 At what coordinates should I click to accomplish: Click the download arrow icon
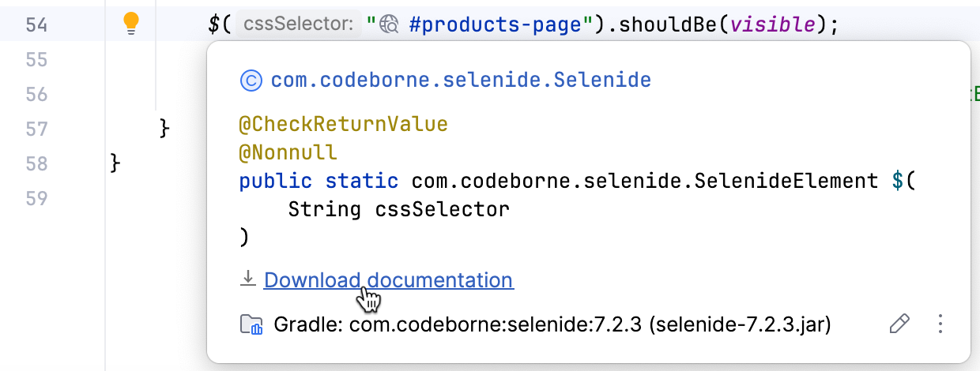click(248, 279)
